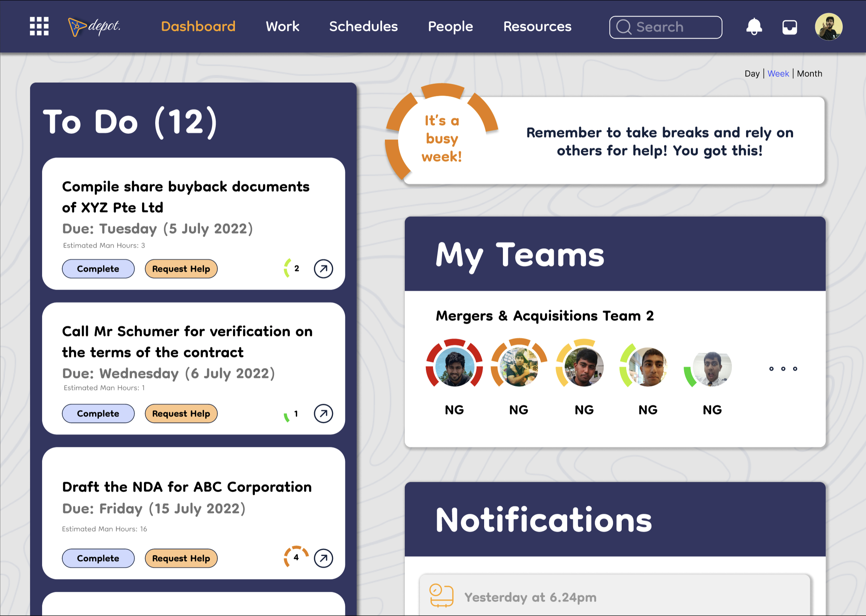Switch view to Week
Screen dimensions: 866x616
tap(778, 74)
